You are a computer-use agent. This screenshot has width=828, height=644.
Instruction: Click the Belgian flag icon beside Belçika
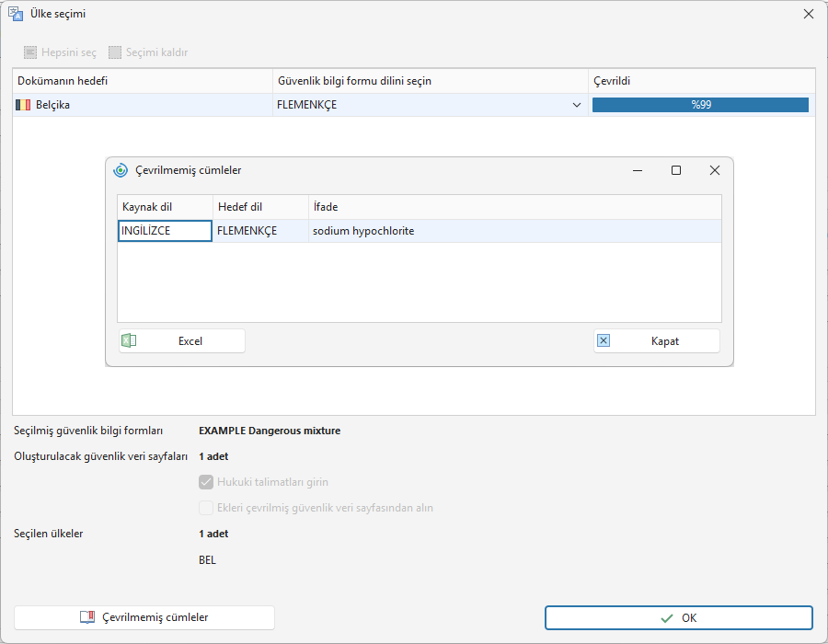23,105
